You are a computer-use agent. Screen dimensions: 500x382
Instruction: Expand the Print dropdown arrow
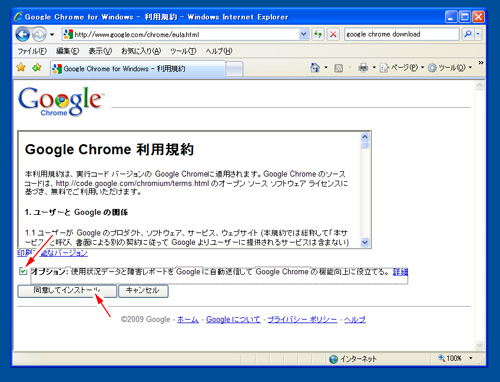click(374, 68)
